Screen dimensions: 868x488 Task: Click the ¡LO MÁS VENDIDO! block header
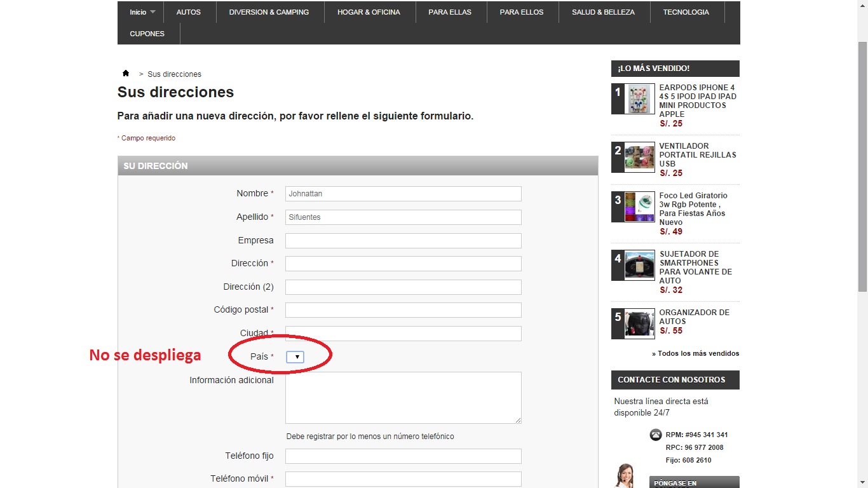[x=675, y=69]
